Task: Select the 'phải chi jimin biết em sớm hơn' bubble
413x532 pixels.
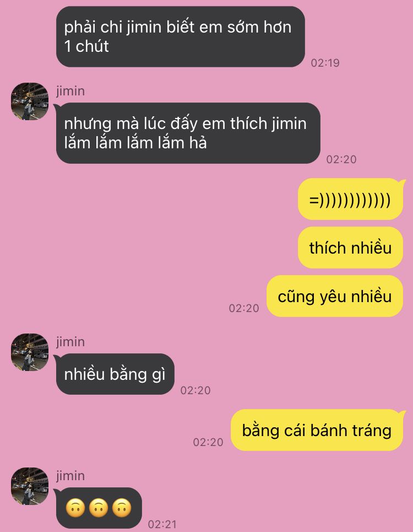Action: (181, 36)
